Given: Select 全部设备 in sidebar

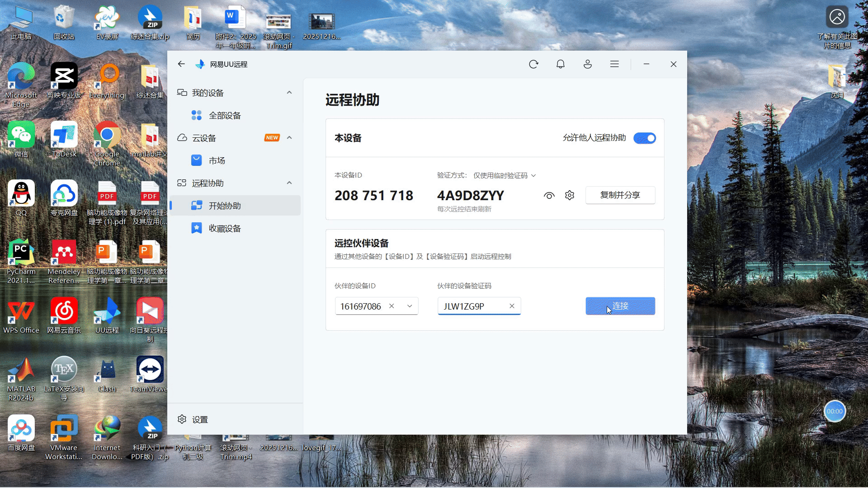Looking at the screenshot, I should (225, 115).
